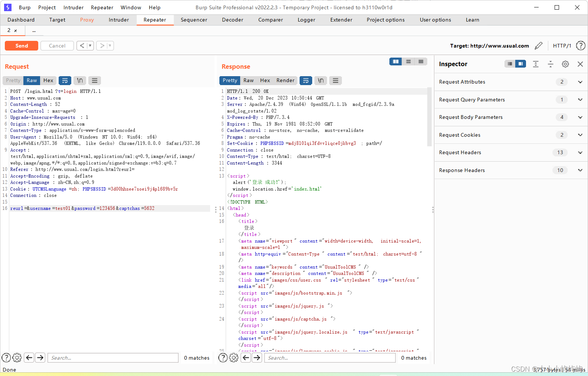Open the Burp menu
Screen dimensions: 588x376
[25, 7]
